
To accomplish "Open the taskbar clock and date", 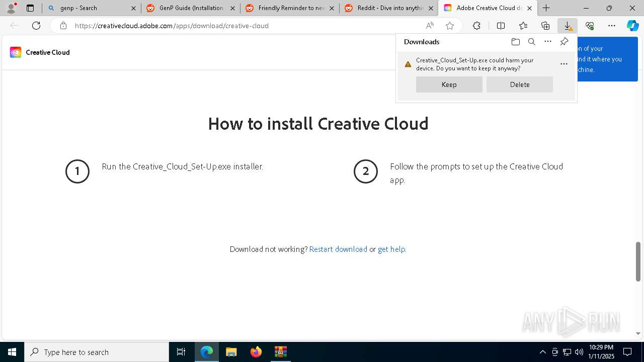I will [601, 352].
